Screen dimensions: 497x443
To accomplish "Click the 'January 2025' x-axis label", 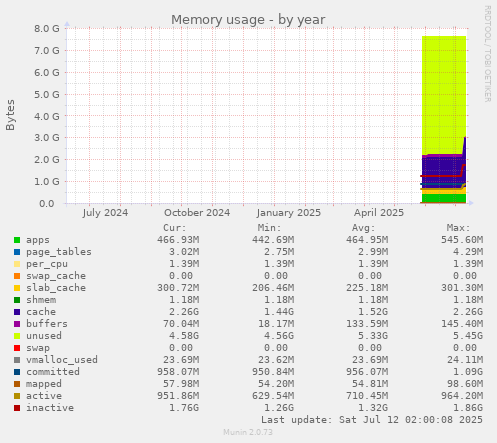I will (x=289, y=213).
